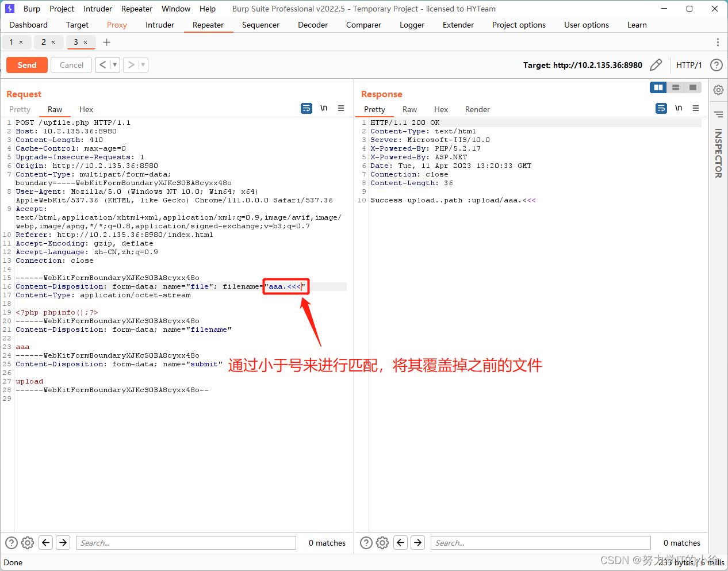The height and width of the screenshot is (571, 728).
Task: Close Repeater request tab 3
Action: pyautogui.click(x=86, y=42)
